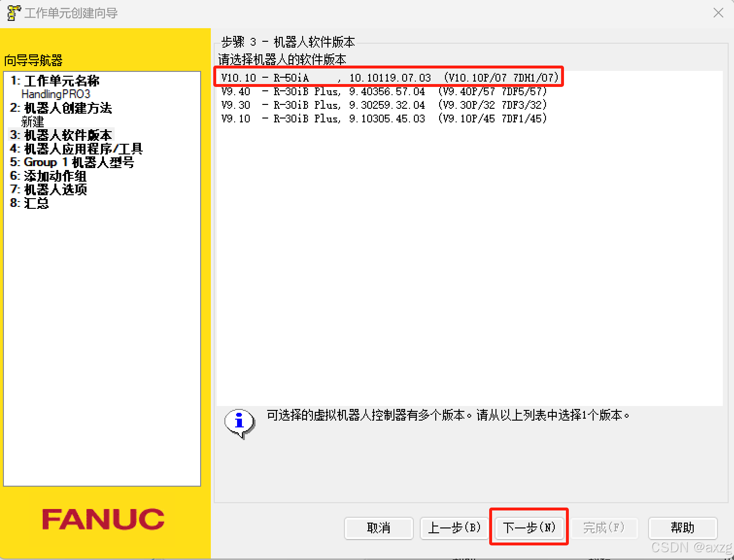This screenshot has width=734, height=560.
Task: Click the HandlingPRO3 workcell name entry
Action: [56, 94]
